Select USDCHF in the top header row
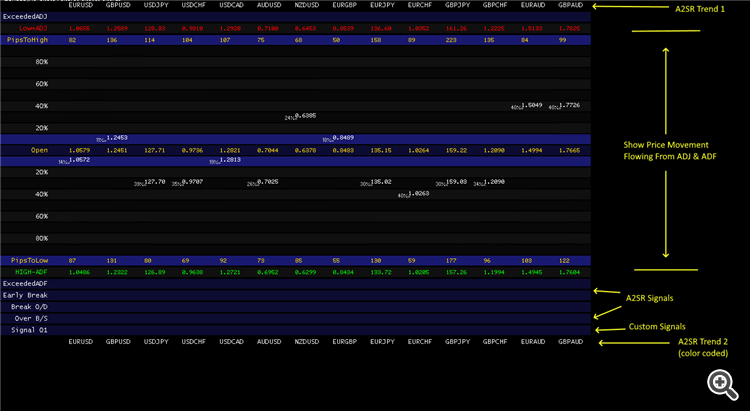Image resolution: width=750 pixels, height=411 pixels. coord(194,5)
